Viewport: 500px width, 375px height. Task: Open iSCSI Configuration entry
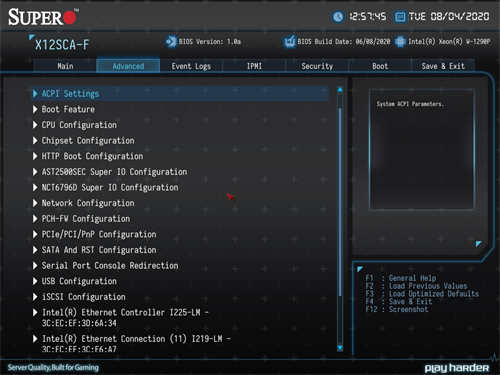(180, 297)
